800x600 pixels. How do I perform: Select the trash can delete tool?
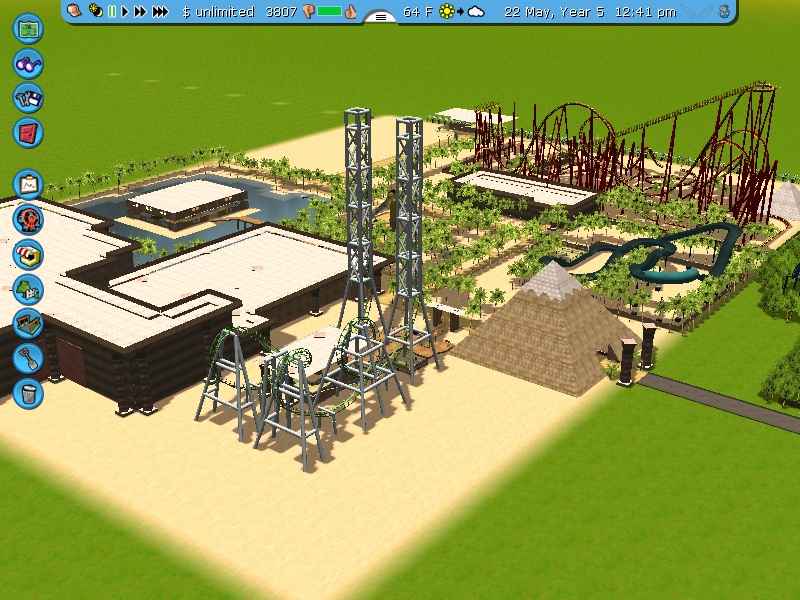point(28,392)
